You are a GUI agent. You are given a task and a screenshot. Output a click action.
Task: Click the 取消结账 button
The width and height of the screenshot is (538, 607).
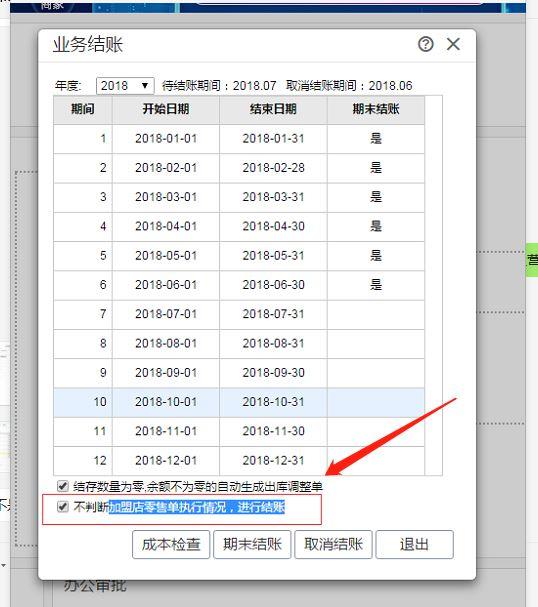click(333, 544)
